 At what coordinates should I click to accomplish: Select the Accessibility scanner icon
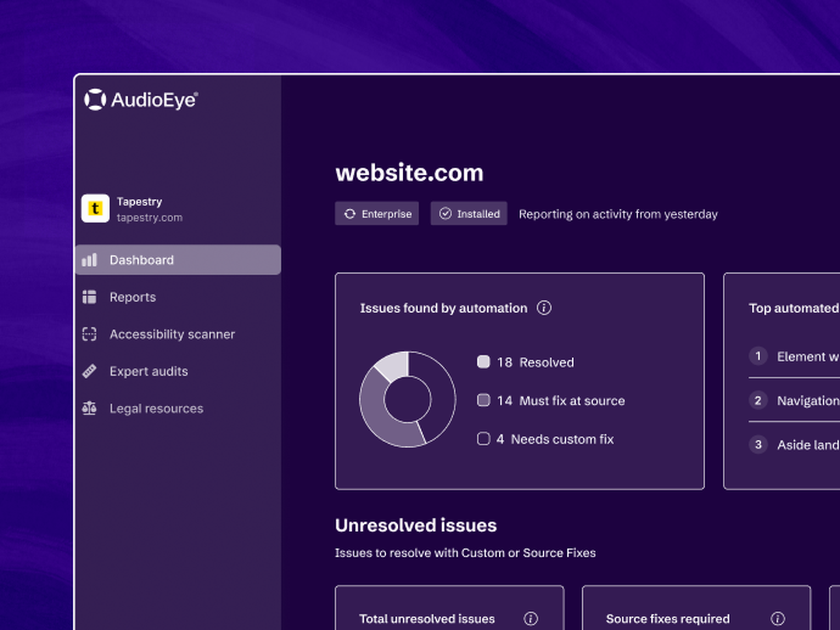tap(89, 334)
